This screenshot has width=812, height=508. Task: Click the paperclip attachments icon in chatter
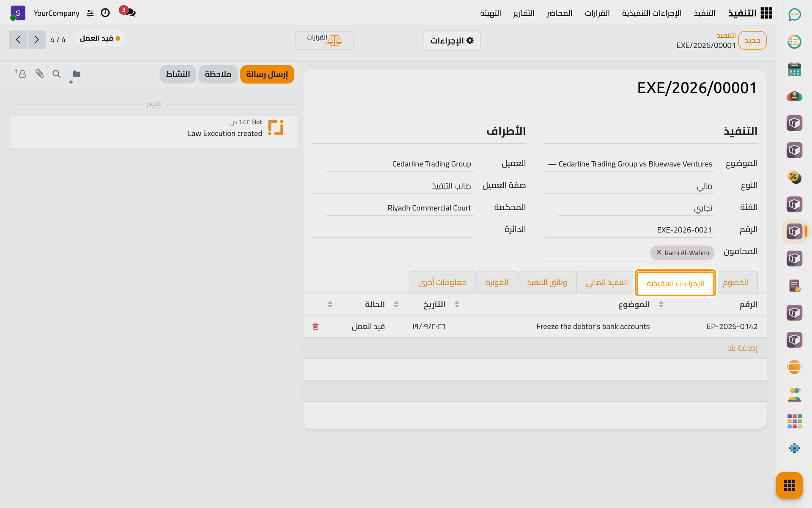(39, 74)
